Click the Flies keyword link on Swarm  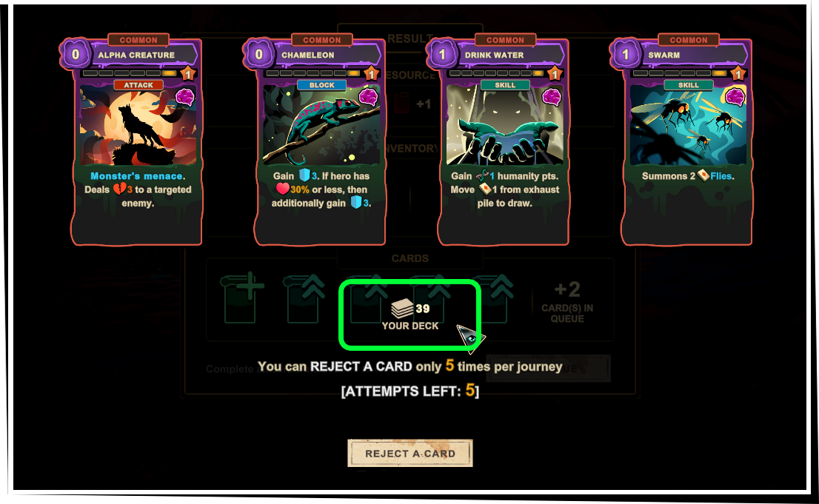point(721,176)
